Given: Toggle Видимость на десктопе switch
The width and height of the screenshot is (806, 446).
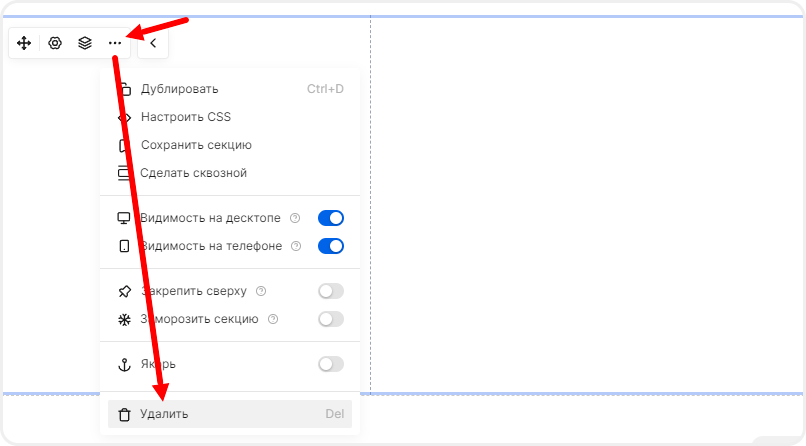Looking at the screenshot, I should [330, 218].
